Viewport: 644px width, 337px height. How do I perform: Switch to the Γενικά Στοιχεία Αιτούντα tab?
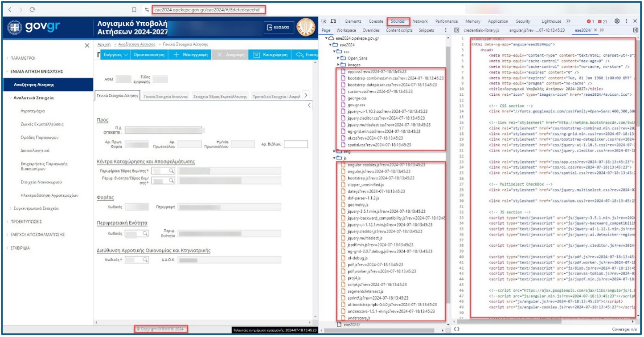[x=167, y=96]
